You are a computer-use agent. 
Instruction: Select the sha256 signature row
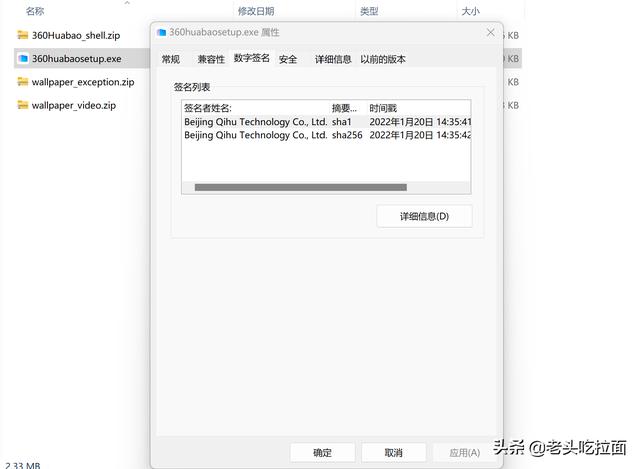point(327,135)
